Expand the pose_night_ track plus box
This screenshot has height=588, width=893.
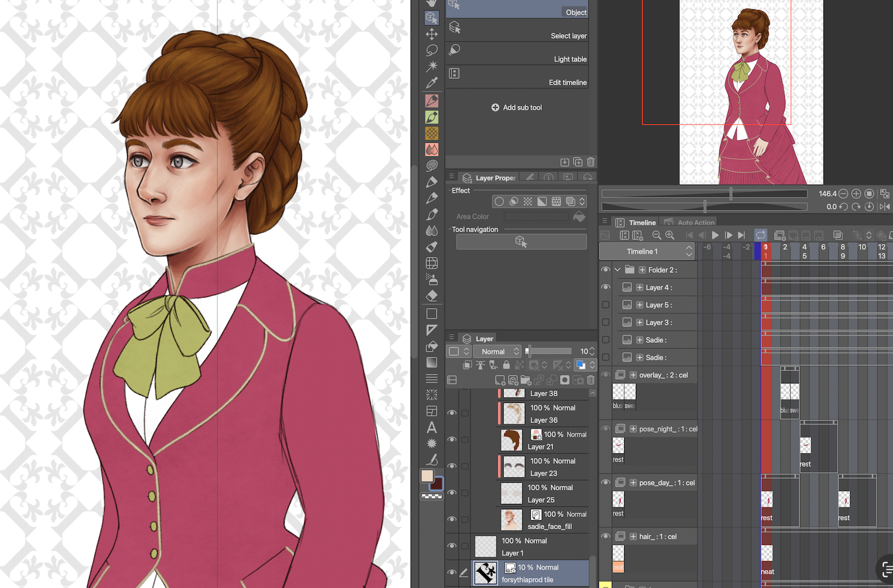(633, 429)
